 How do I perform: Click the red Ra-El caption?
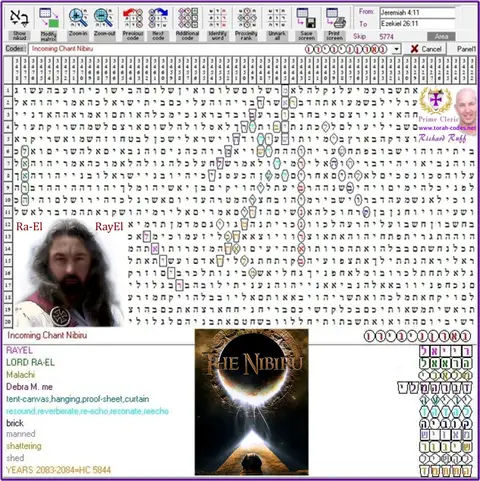pos(29,227)
